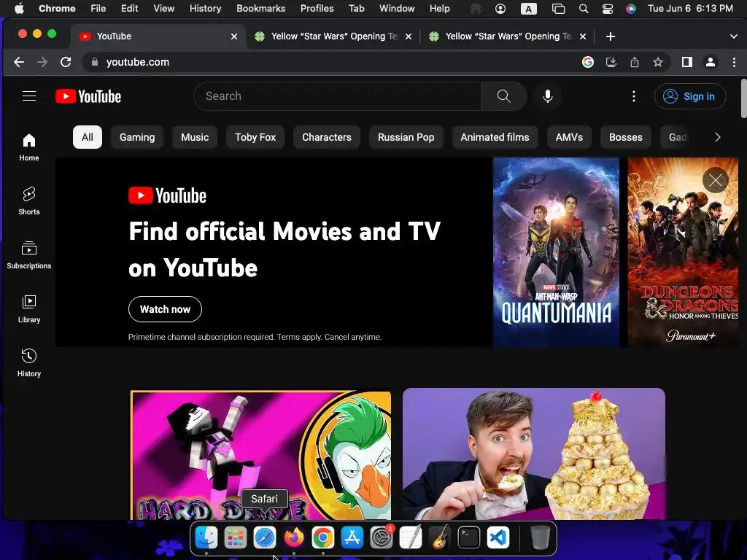Viewport: 747px width, 560px height.
Task: Open Spotlight search in menu bar
Action: (584, 8)
